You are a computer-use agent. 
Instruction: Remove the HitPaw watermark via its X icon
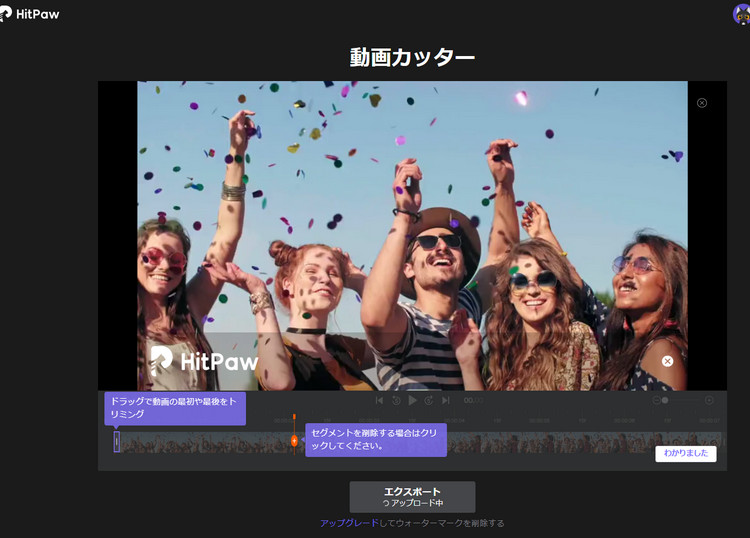[x=667, y=361]
